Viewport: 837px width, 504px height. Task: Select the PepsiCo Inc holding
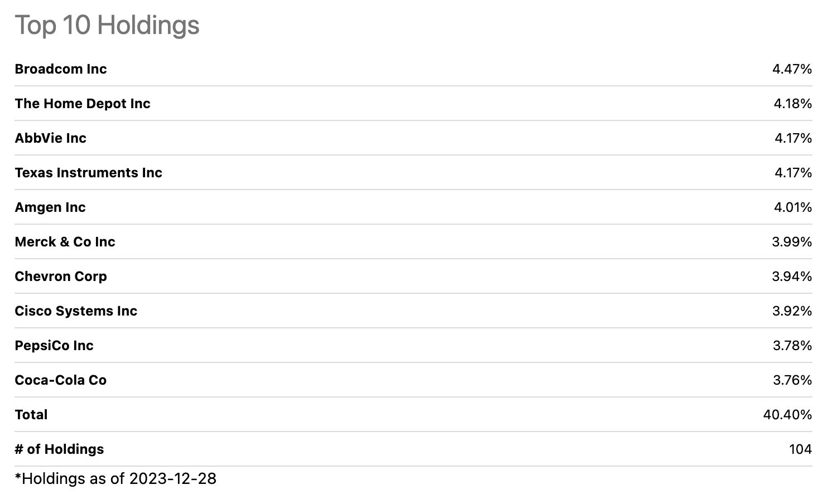(x=54, y=346)
